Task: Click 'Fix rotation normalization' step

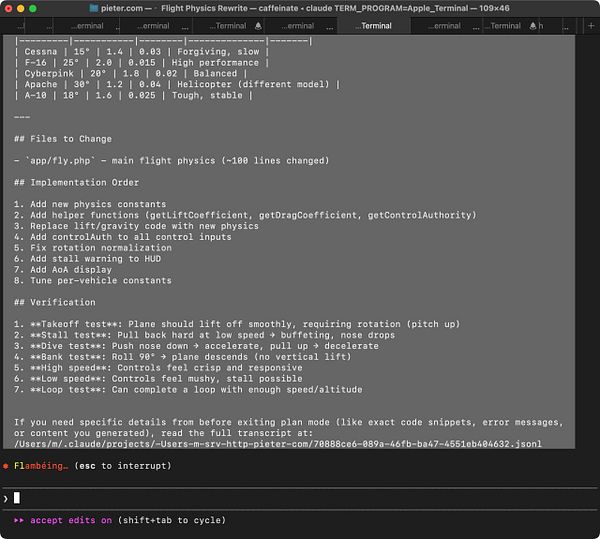Action: pyautogui.click(x=93, y=248)
